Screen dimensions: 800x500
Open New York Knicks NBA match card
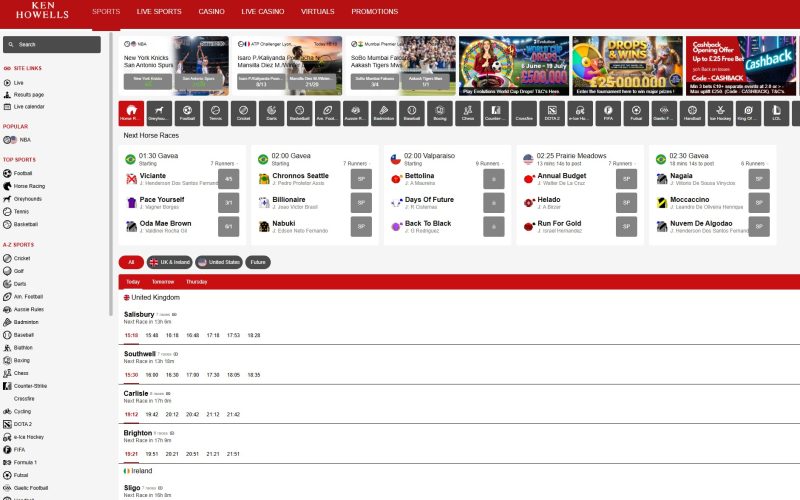[x=173, y=66]
